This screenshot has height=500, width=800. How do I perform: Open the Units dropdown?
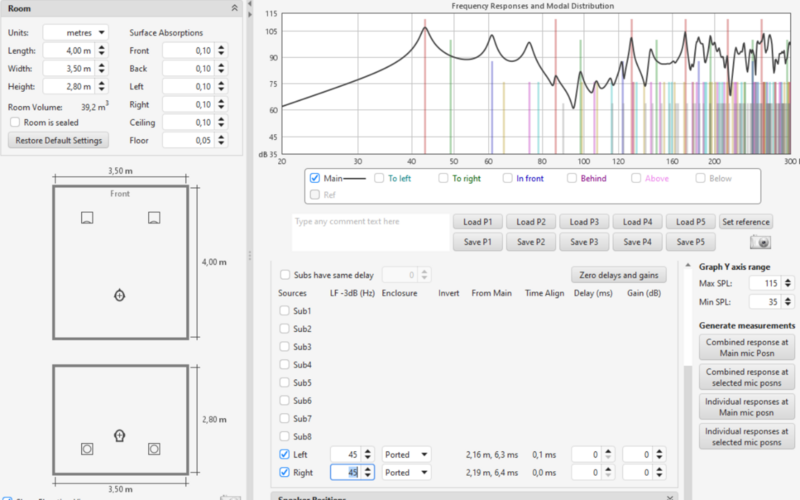(x=75, y=32)
